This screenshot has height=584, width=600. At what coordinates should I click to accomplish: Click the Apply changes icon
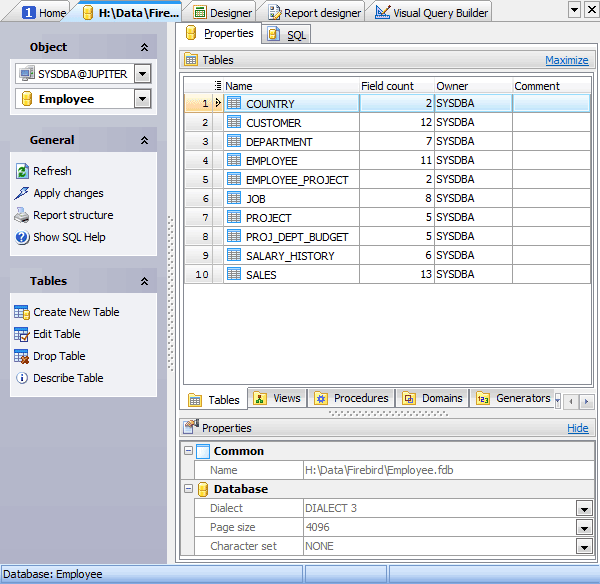(x=22, y=194)
